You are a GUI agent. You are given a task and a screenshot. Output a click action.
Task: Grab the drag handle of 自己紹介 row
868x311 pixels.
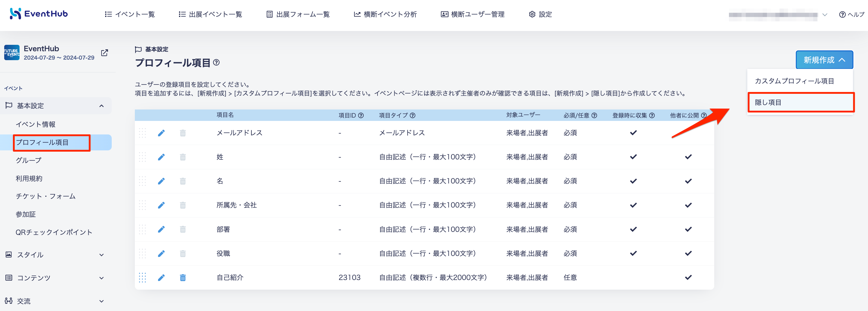(143, 278)
